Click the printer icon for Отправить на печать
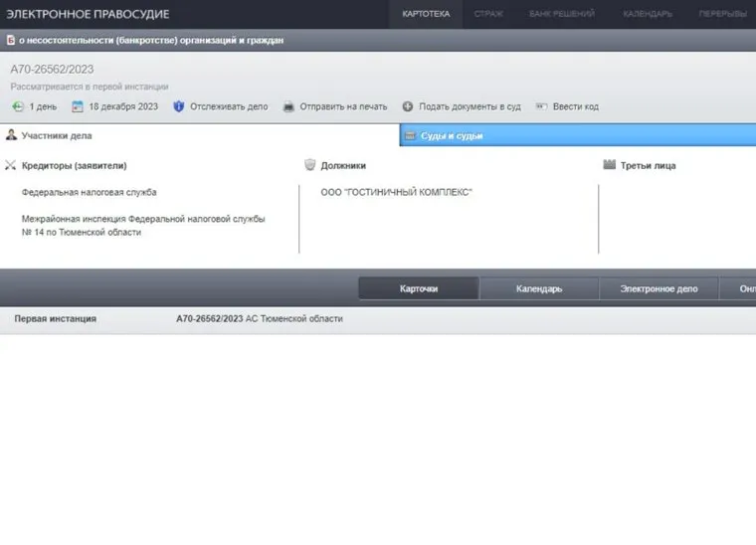 tap(288, 106)
